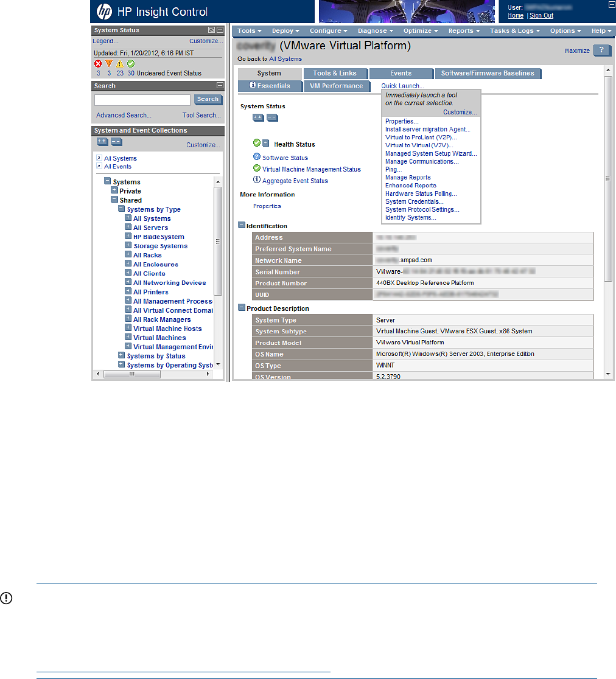The height and width of the screenshot is (679, 616).
Task: Click the tree panel vertical scrollbar thumb
Action: coord(218,241)
